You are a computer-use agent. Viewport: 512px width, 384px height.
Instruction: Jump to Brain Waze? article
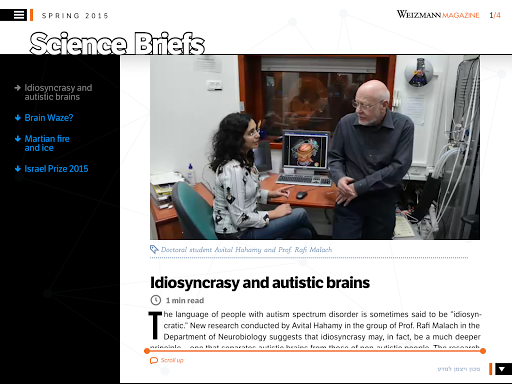pyautogui.click(x=49, y=118)
